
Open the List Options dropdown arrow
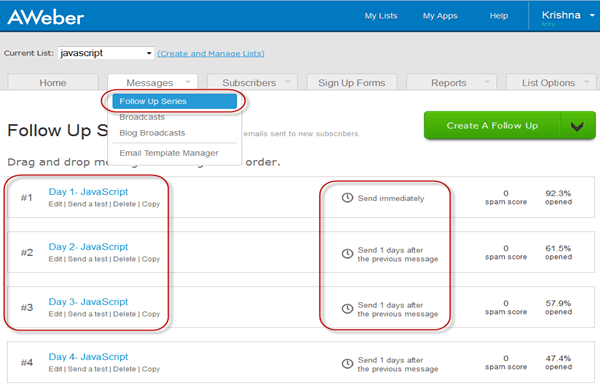click(587, 82)
